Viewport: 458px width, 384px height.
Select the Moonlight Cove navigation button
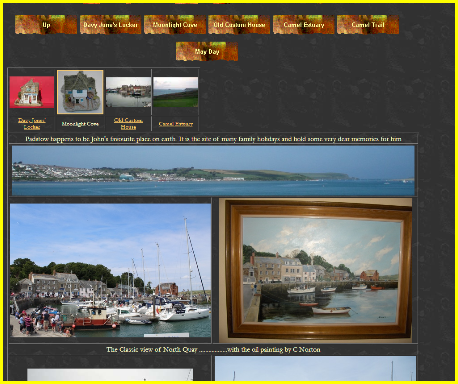175,25
